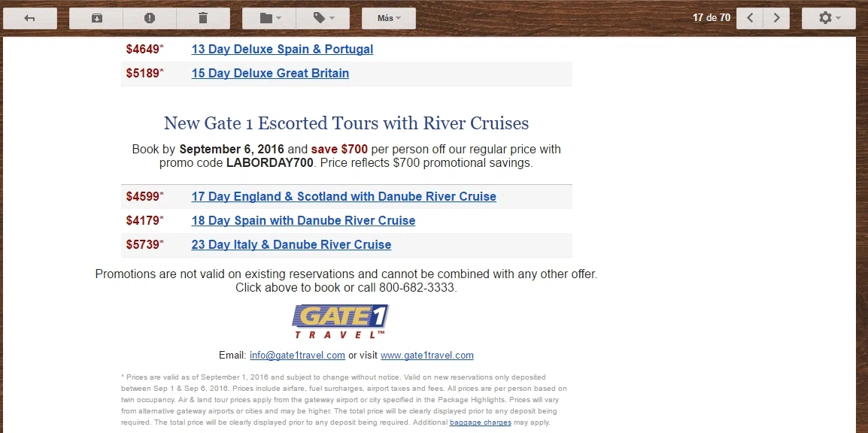
Task: Delete email using trash icon
Action: coord(203,18)
